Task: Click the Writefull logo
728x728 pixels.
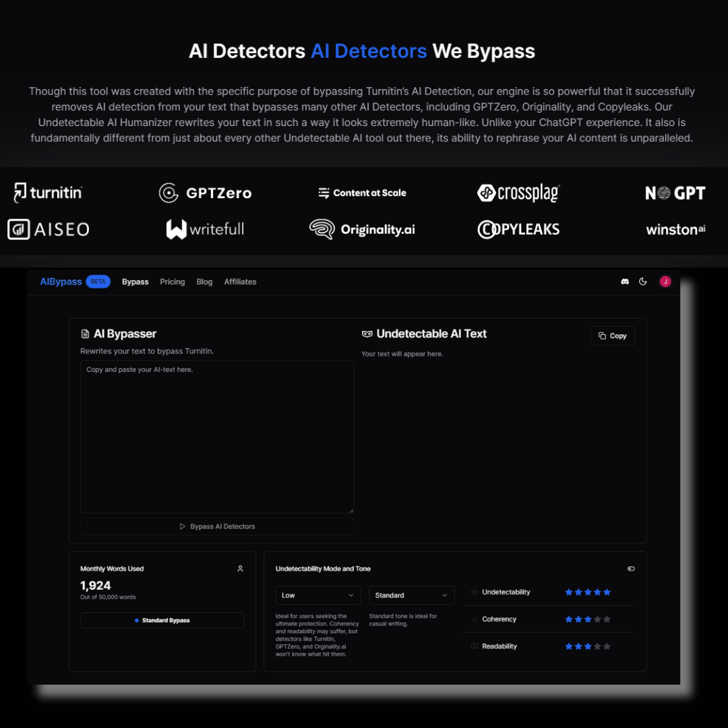Action: tap(205, 229)
